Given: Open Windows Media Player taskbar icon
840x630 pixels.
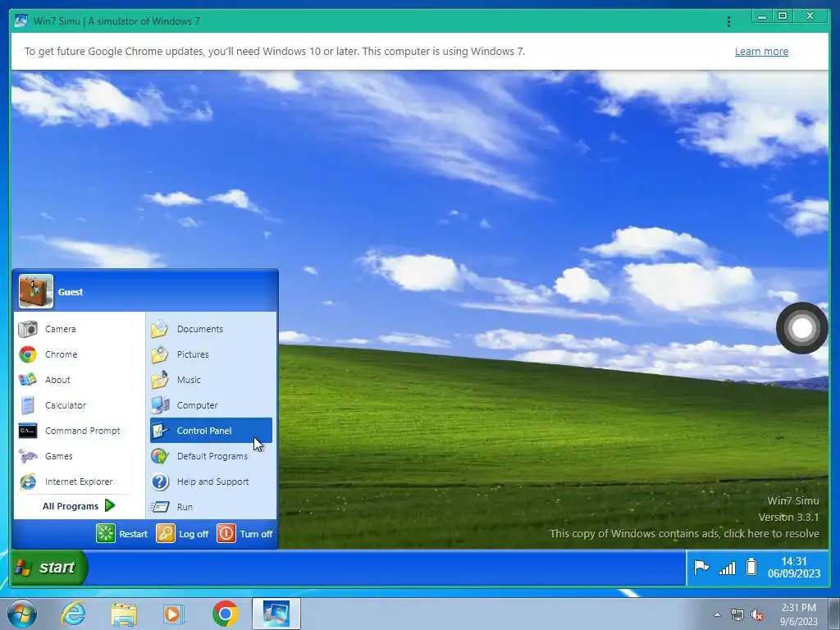Looking at the screenshot, I should [x=174, y=614].
